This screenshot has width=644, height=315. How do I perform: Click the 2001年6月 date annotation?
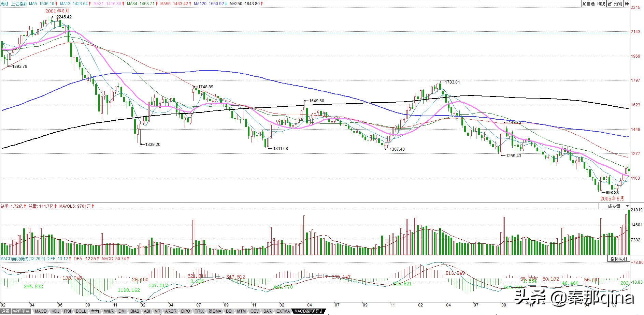tap(57, 11)
